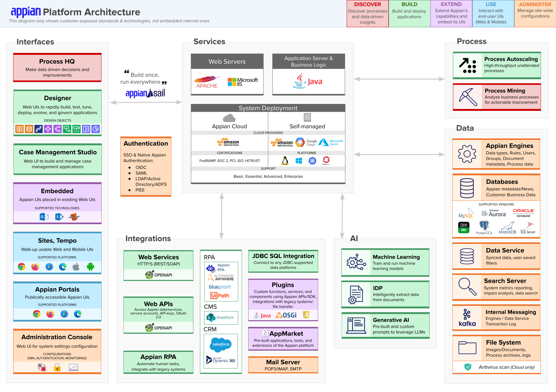Click the Chrome icon under Appian Portals
Image resolution: width=556 pixels, height=392 pixels.
point(37,314)
